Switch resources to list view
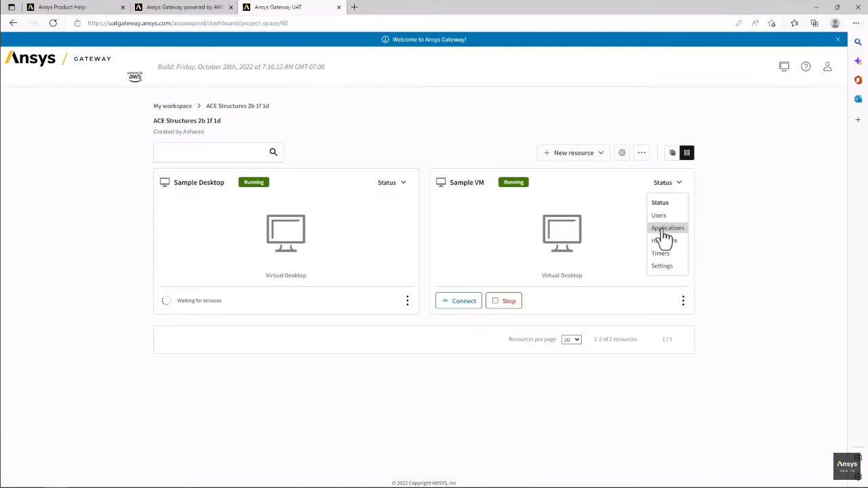The image size is (868, 488). [x=672, y=152]
